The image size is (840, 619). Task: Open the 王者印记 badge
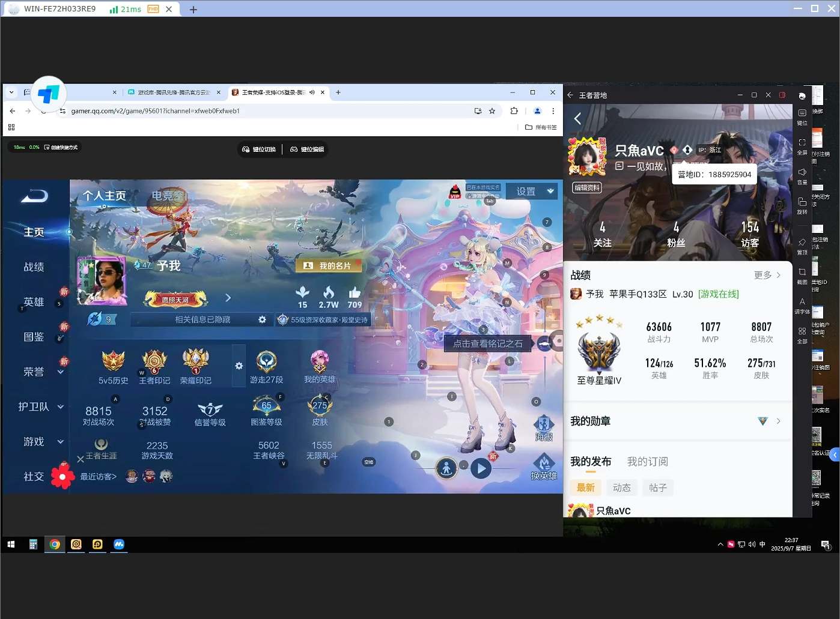click(154, 367)
